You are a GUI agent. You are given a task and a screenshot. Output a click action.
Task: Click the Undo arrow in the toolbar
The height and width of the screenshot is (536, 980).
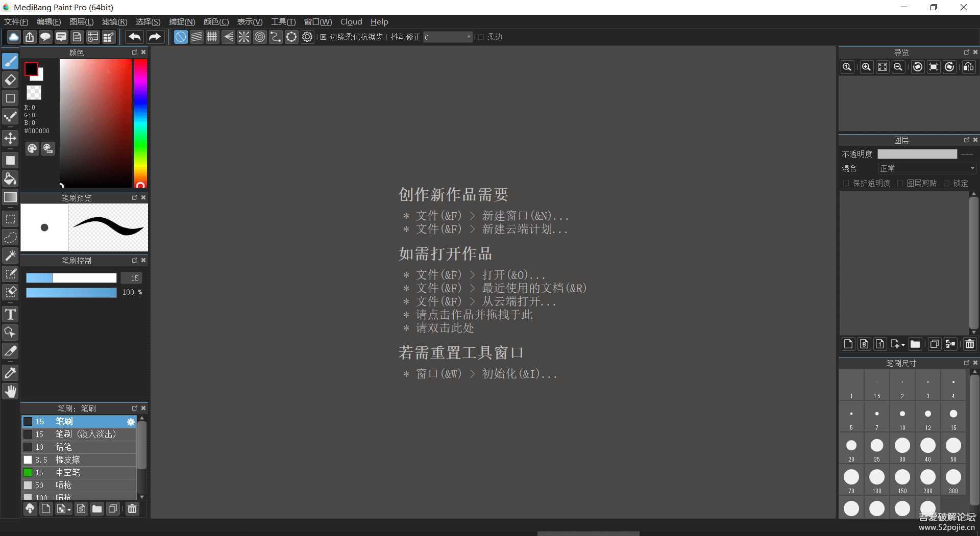tap(134, 36)
